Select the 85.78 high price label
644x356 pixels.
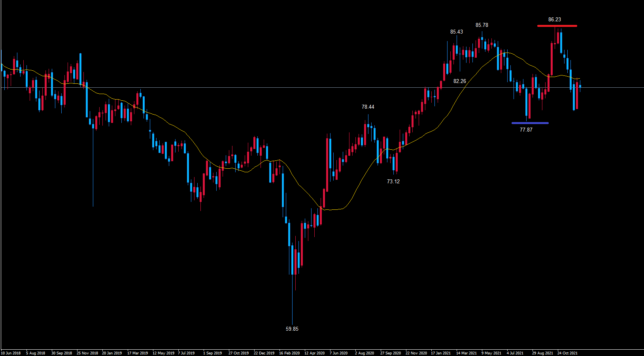tap(482, 25)
